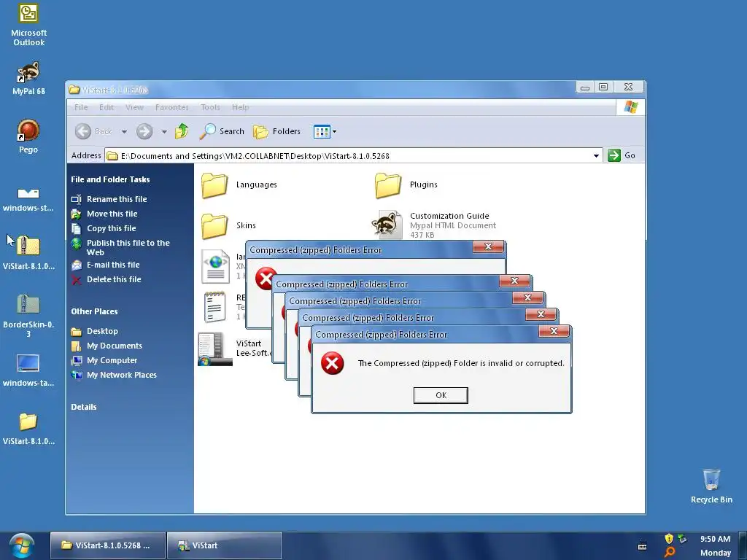Click OK on the front error dialog
The image size is (747, 560).
[441, 395]
